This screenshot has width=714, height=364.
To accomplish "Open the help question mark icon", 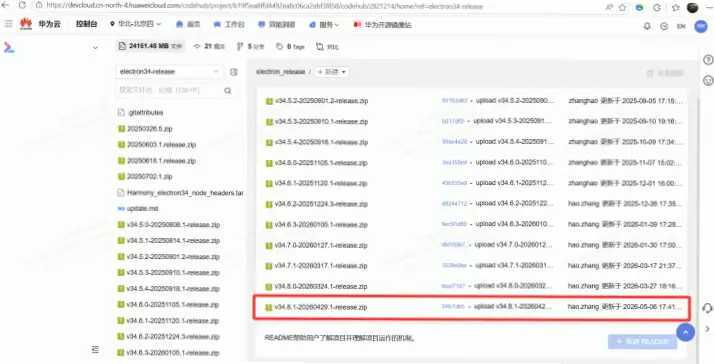I will coord(708,60).
